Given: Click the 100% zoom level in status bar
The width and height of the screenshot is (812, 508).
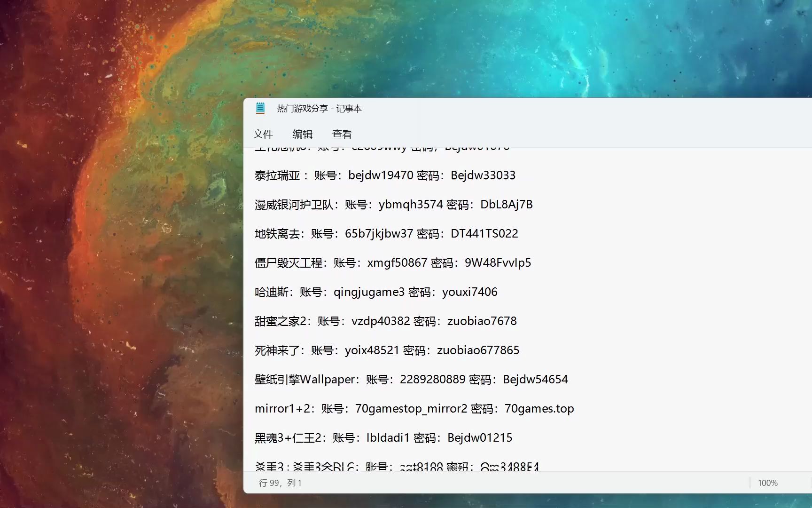Looking at the screenshot, I should [768, 483].
